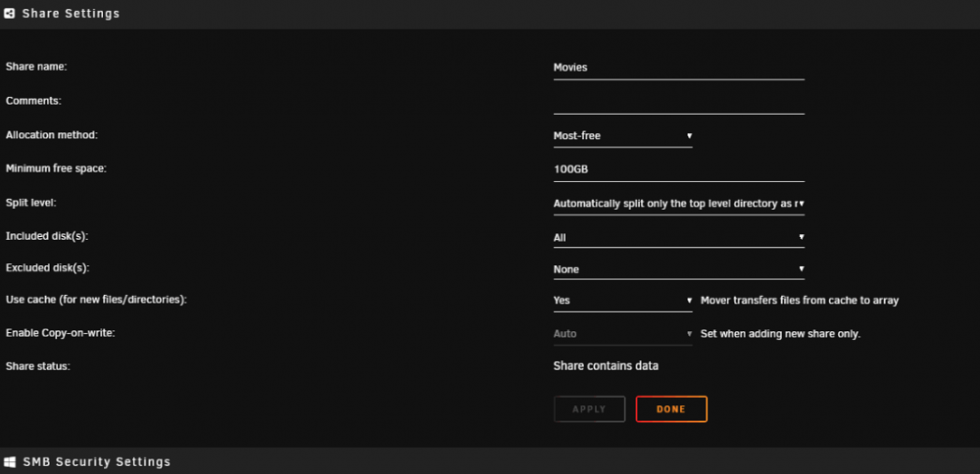Open the Use cache dropdown set to Yes
The height and width of the screenshot is (474, 980).
622,301
